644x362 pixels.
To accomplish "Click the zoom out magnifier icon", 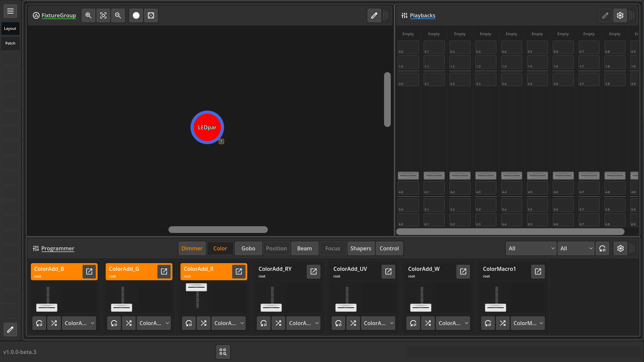I will (x=118, y=15).
